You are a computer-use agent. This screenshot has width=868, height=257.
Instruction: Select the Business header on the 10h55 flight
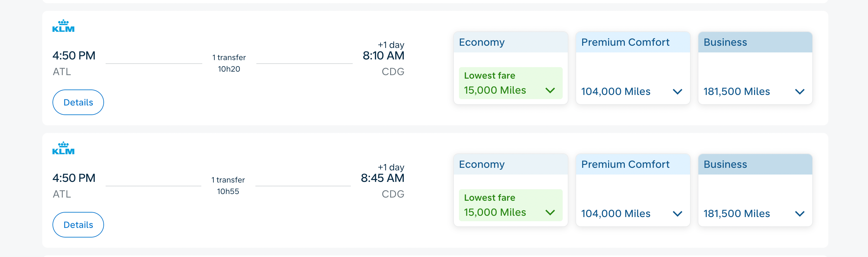pos(755,164)
